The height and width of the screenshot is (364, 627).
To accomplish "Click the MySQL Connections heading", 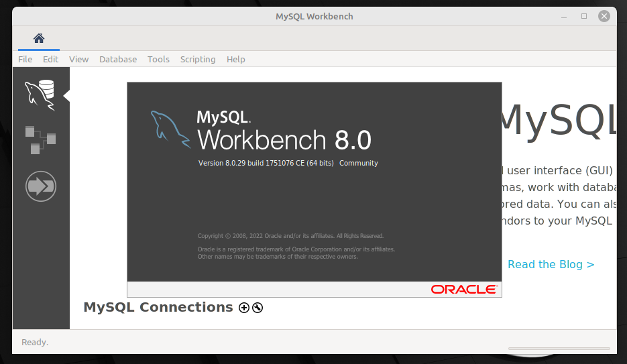I will click(x=158, y=307).
